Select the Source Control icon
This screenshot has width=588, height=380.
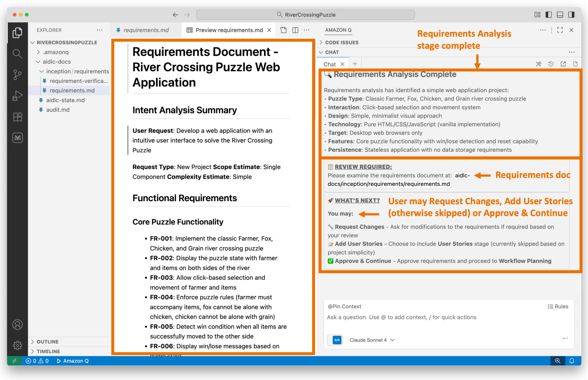pos(17,74)
